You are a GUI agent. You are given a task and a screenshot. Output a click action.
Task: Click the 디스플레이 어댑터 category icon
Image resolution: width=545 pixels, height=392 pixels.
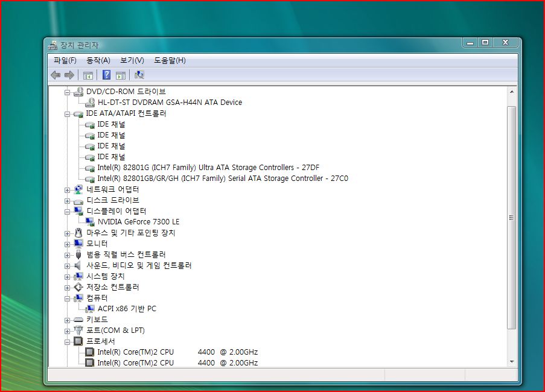(x=78, y=211)
